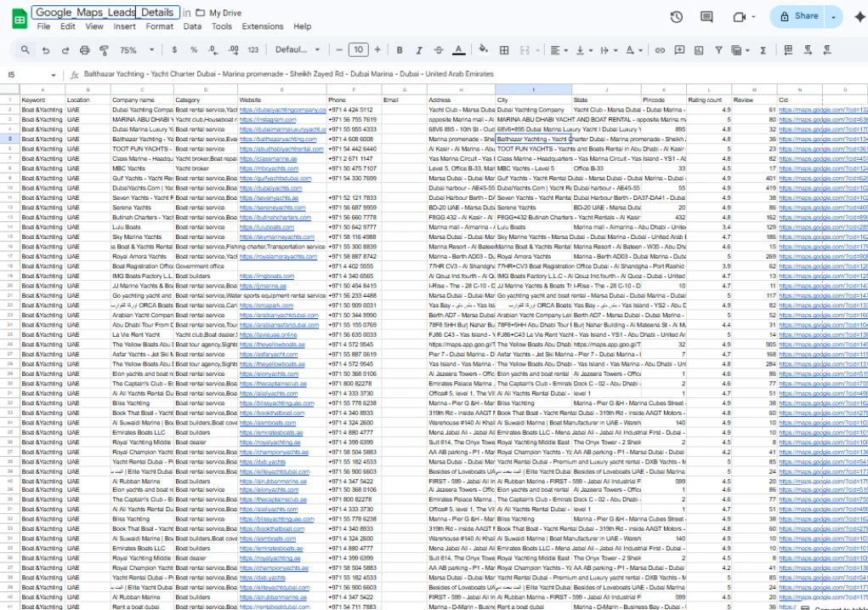Click the paragraph right-to-left direction icon

[x=827, y=50]
